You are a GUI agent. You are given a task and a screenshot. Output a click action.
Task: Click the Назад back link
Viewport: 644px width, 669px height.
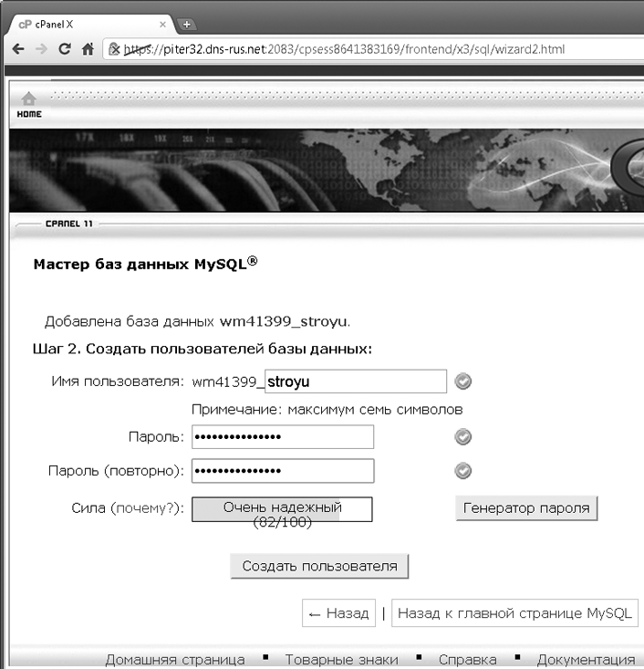click(x=338, y=613)
